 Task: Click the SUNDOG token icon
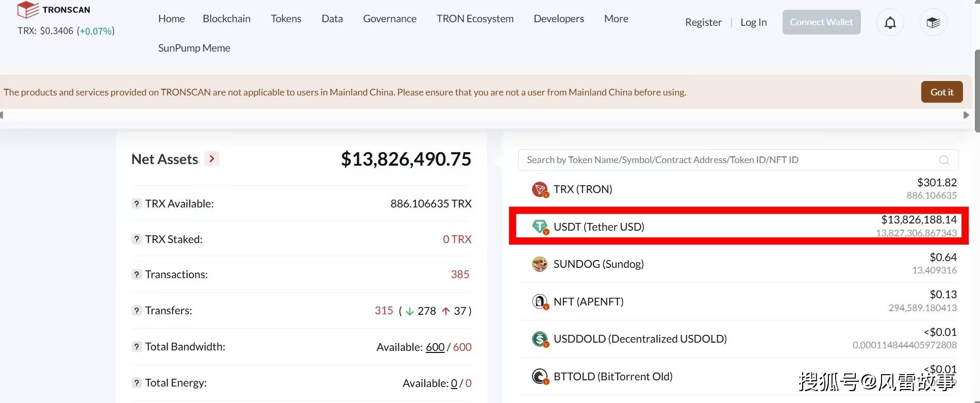tap(540, 264)
